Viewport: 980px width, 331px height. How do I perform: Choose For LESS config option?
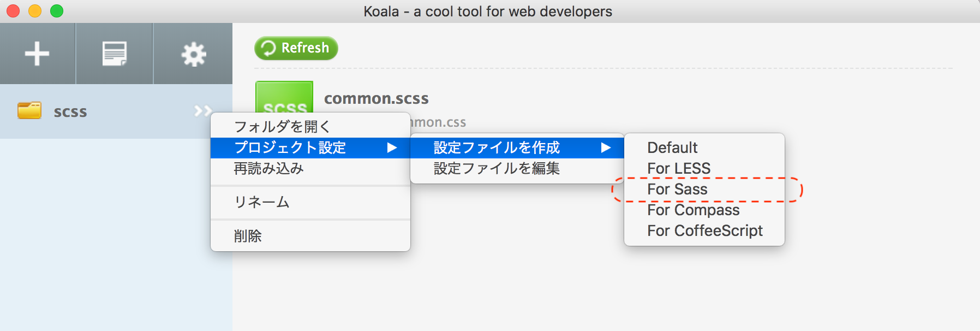click(679, 169)
